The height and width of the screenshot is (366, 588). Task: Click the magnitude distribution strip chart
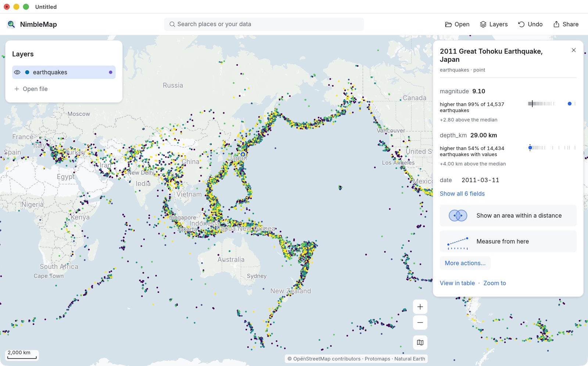pyautogui.click(x=552, y=104)
